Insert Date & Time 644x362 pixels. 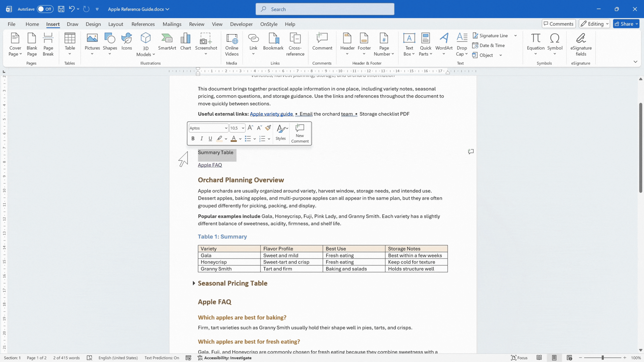(488, 45)
